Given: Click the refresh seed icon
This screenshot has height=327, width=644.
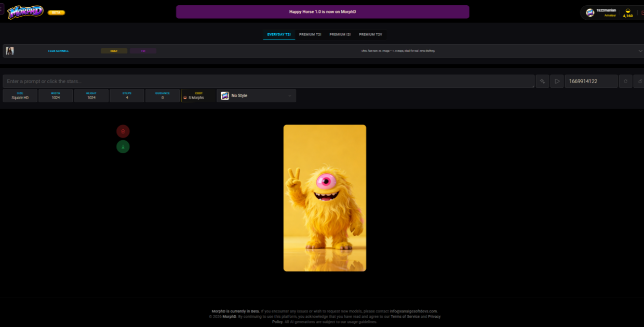Looking at the screenshot, I should click(x=625, y=81).
